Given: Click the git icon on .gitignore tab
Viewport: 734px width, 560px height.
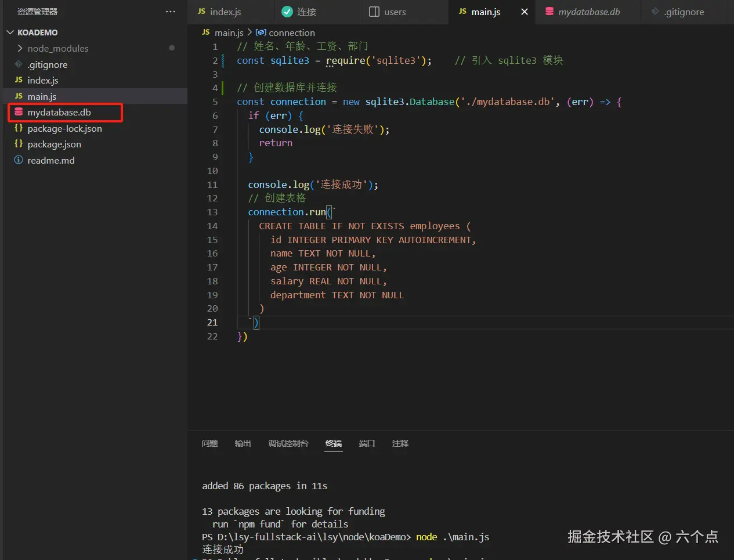Looking at the screenshot, I should (655, 12).
